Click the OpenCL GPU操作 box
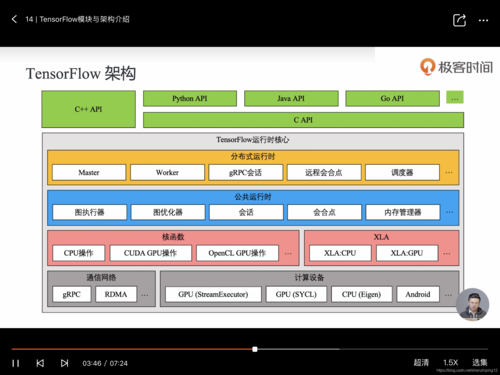 (237, 253)
